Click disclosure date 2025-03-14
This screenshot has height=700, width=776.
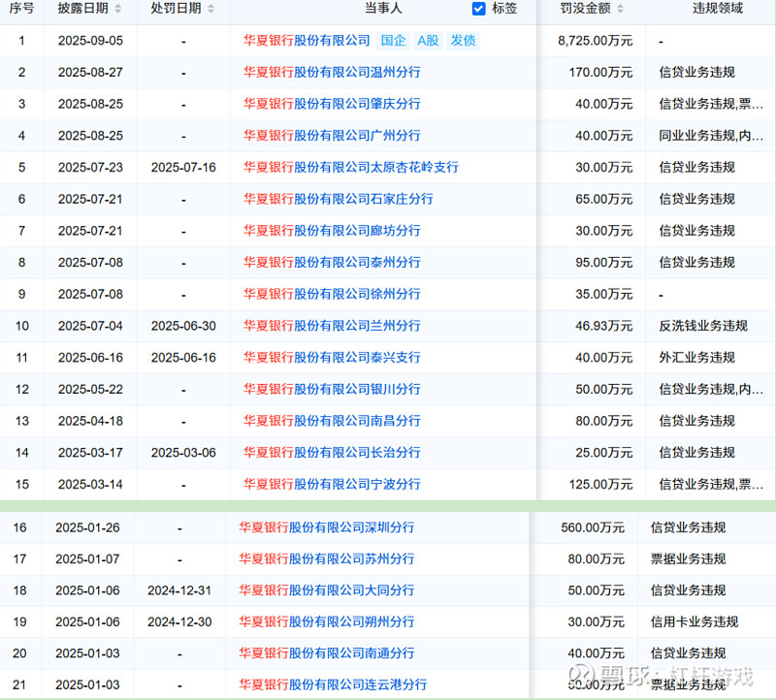(90, 484)
